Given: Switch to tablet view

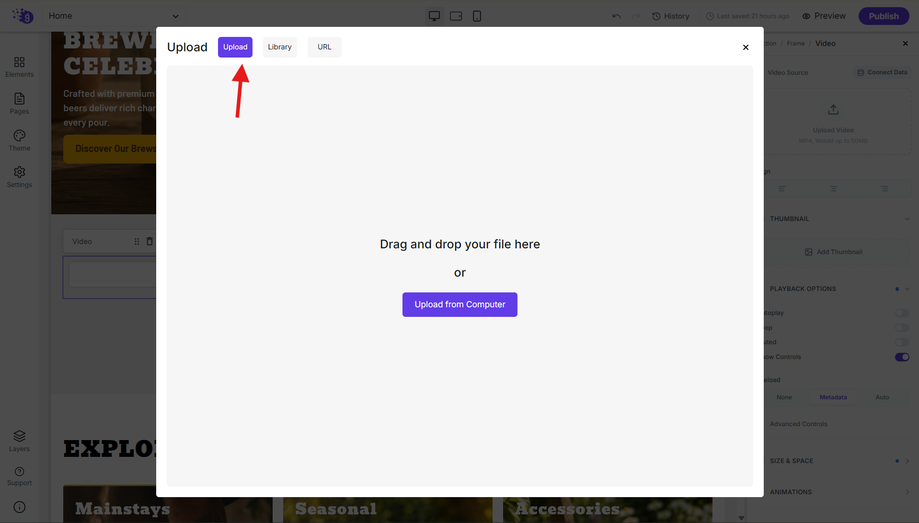Looking at the screenshot, I should coord(456,16).
